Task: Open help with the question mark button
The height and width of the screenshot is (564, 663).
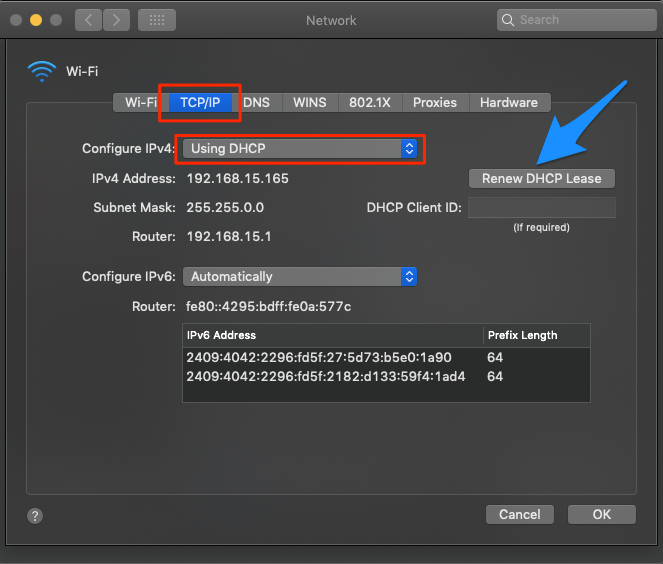Action: (35, 516)
